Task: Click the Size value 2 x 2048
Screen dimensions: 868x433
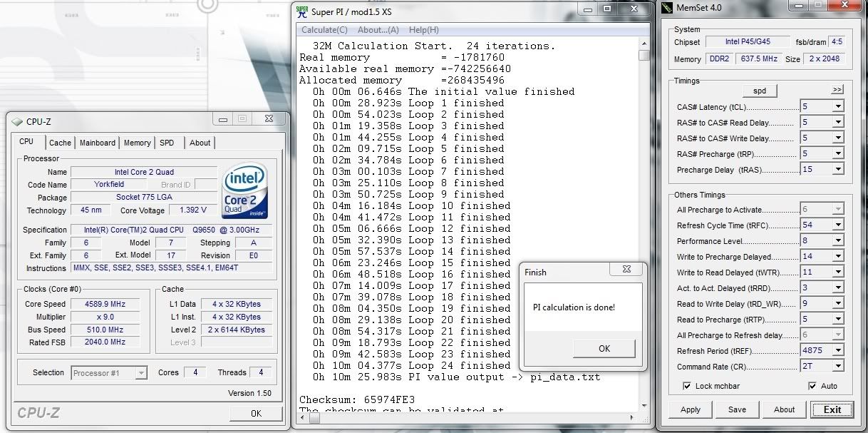Action: point(825,59)
